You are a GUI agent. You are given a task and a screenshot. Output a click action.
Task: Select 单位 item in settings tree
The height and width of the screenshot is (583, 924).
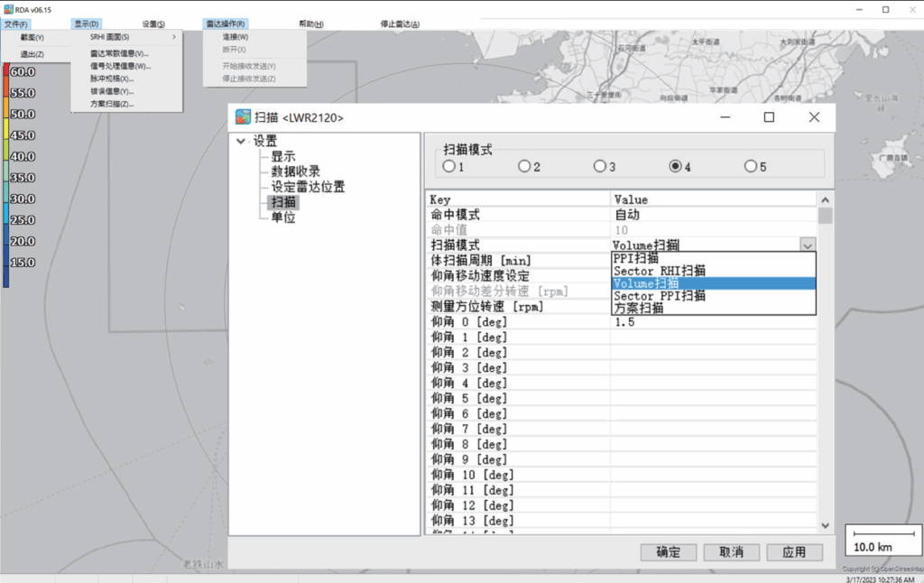(282, 217)
